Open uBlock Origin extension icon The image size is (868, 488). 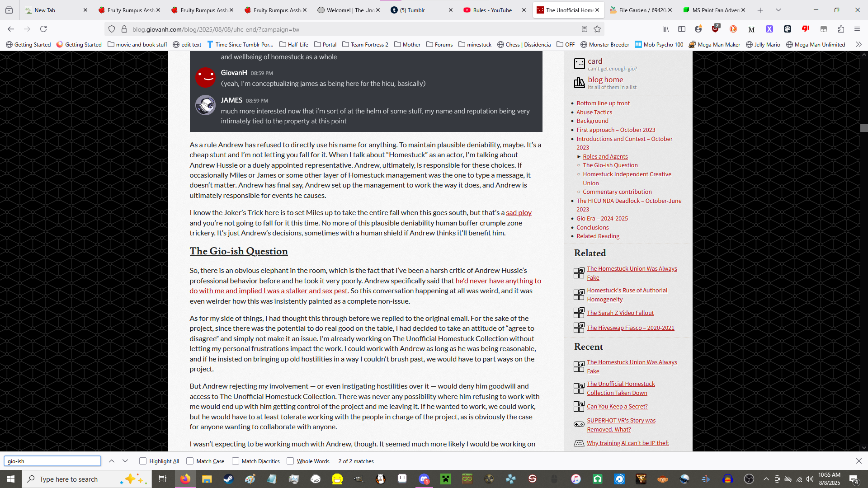click(715, 29)
